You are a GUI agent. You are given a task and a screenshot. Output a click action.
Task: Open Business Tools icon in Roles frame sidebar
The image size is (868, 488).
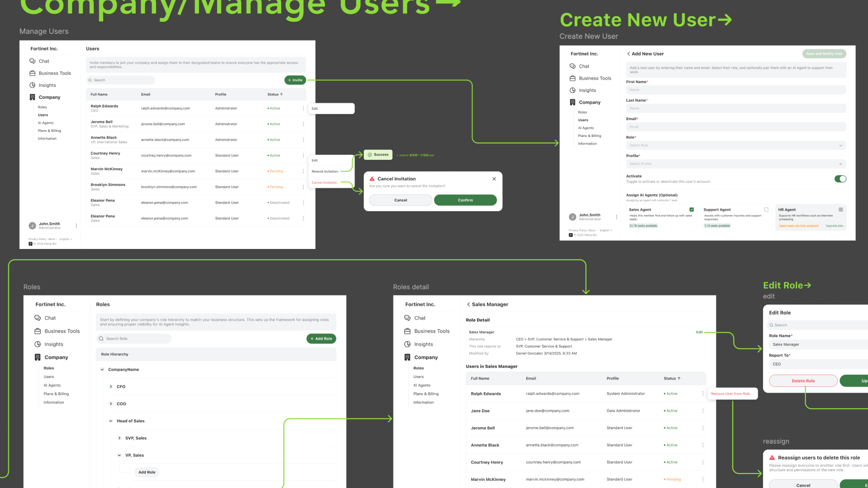coord(38,331)
